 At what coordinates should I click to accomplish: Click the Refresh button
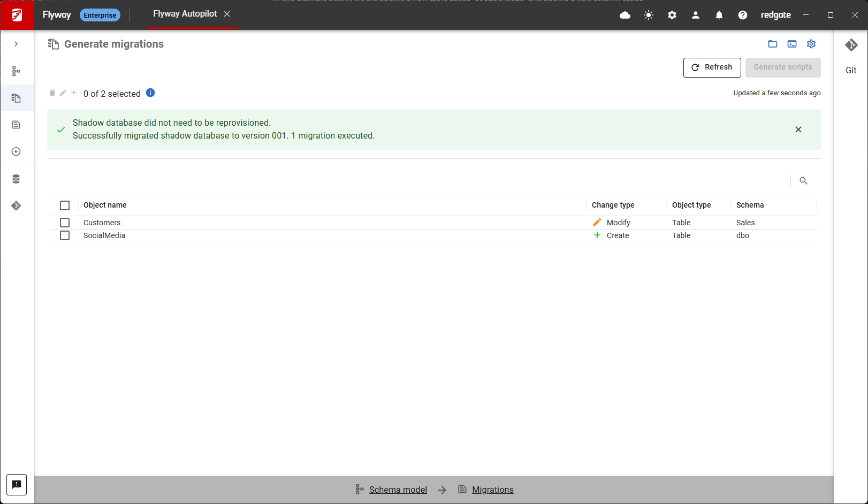(712, 67)
